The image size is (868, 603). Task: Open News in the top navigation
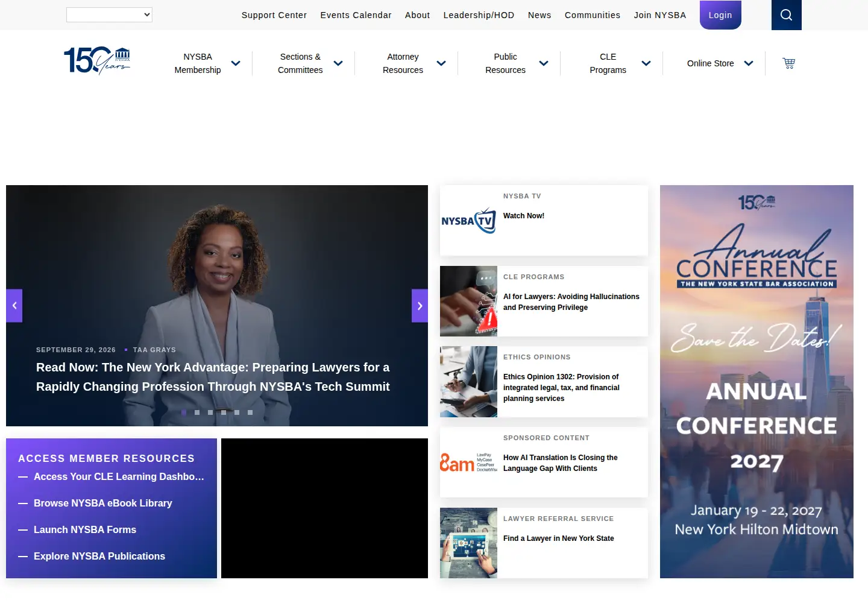539,15
